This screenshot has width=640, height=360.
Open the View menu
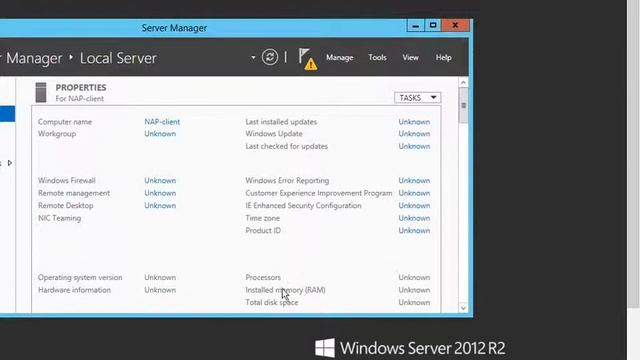click(410, 58)
